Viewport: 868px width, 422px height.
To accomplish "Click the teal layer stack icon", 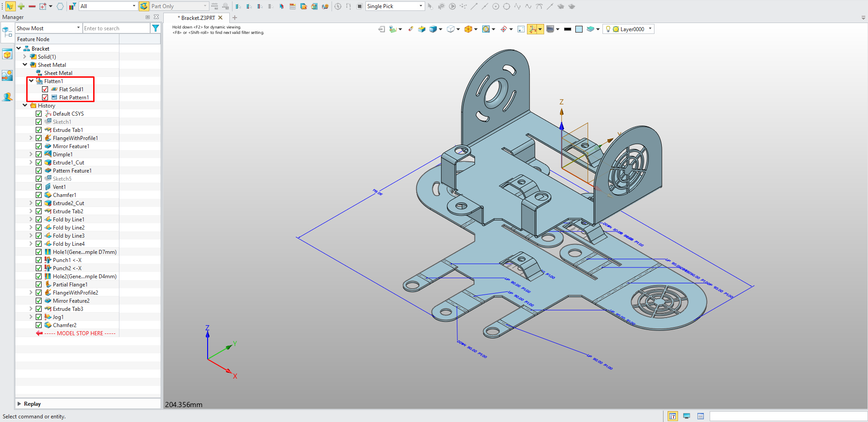I will point(590,29).
